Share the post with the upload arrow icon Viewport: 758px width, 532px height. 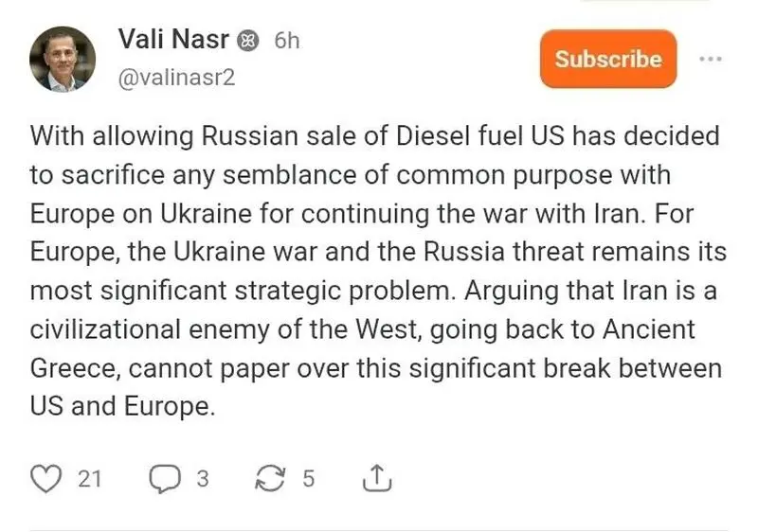coord(377,478)
